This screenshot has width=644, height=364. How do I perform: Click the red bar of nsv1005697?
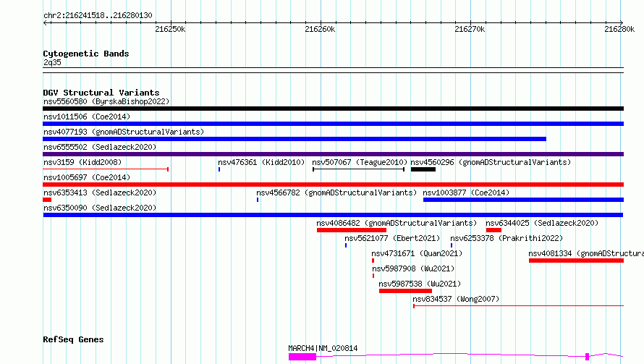pyautogui.click(x=333, y=185)
